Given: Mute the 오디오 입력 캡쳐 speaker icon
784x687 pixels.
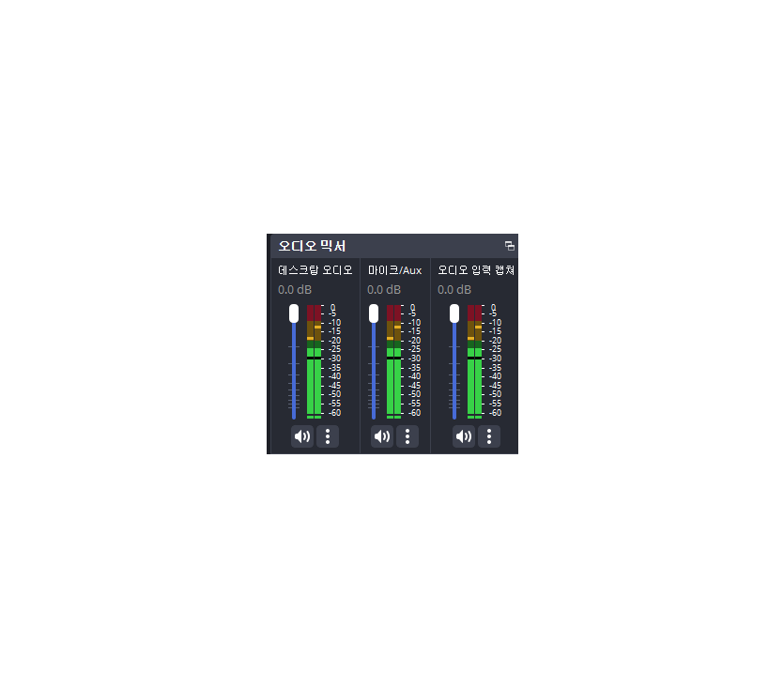Looking at the screenshot, I should [463, 436].
